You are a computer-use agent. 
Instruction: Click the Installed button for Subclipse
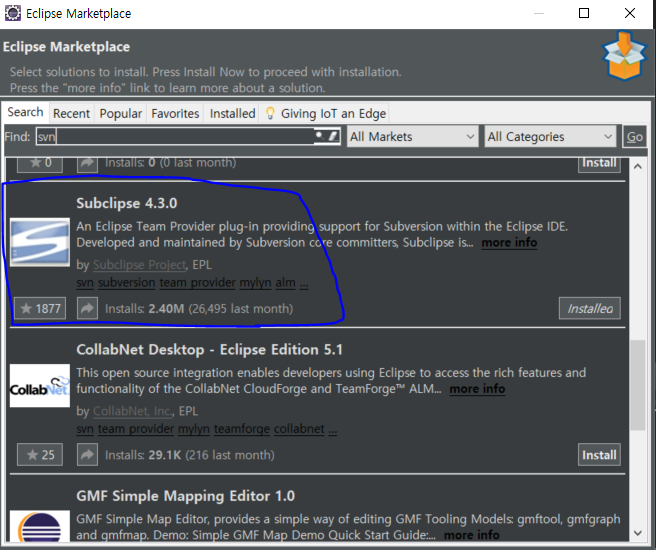[x=590, y=309]
